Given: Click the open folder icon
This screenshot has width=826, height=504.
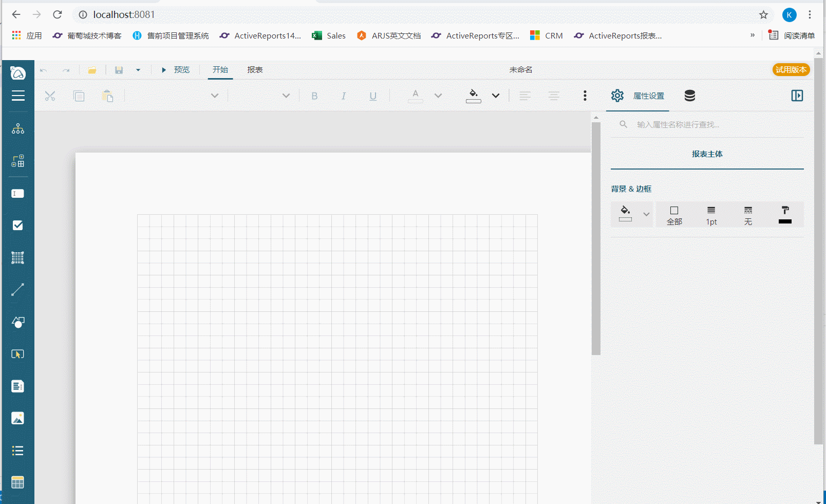Looking at the screenshot, I should pos(92,70).
